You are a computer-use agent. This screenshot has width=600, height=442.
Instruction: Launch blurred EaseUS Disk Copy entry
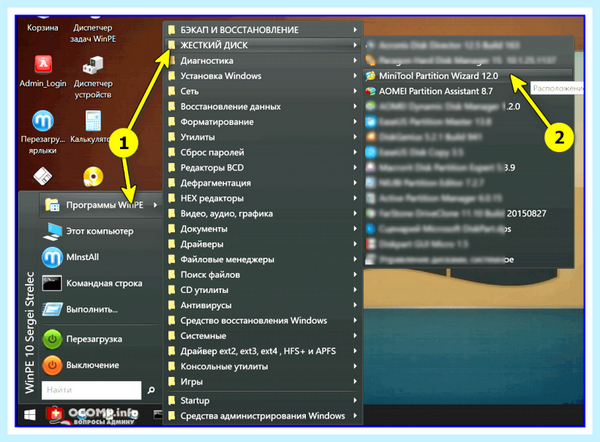(x=468, y=152)
